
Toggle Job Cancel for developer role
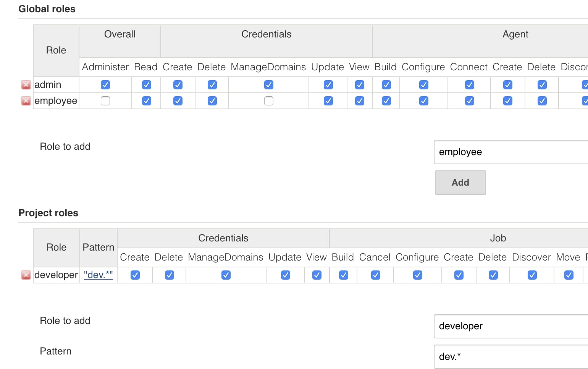tap(376, 275)
